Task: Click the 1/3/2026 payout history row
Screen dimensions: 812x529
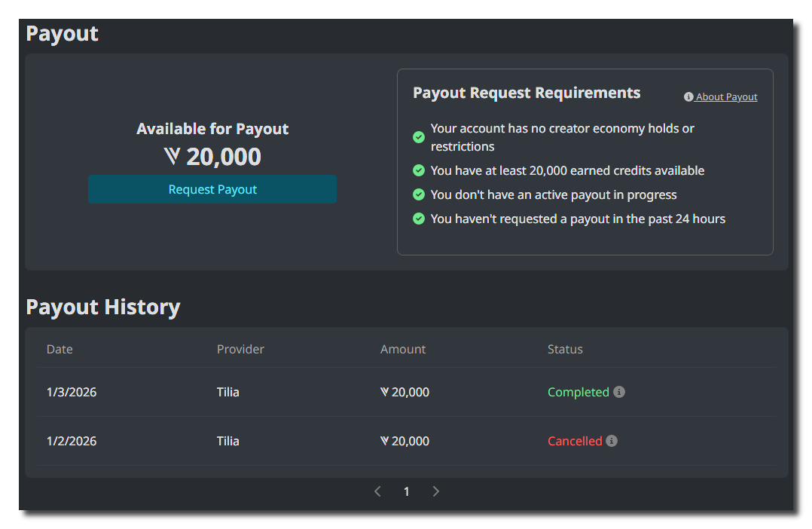Action: coord(72,392)
